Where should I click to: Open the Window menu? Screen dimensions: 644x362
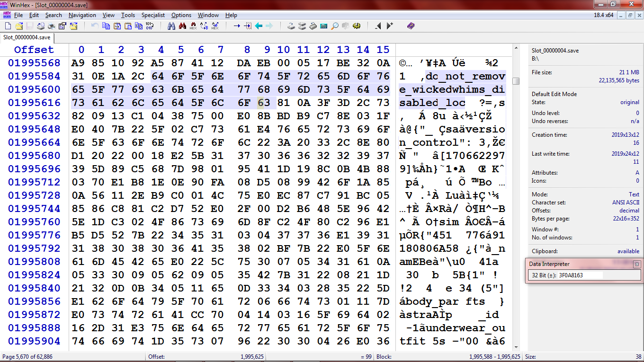(x=208, y=15)
